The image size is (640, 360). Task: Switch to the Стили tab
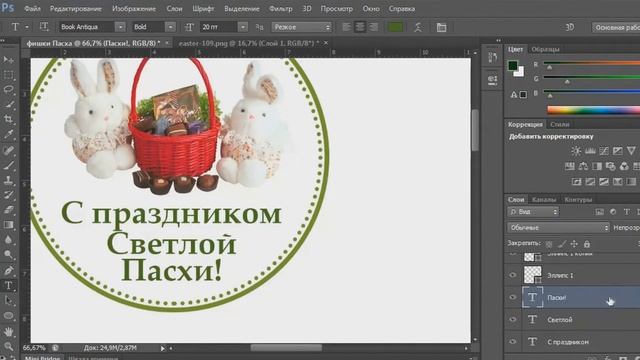(x=560, y=124)
